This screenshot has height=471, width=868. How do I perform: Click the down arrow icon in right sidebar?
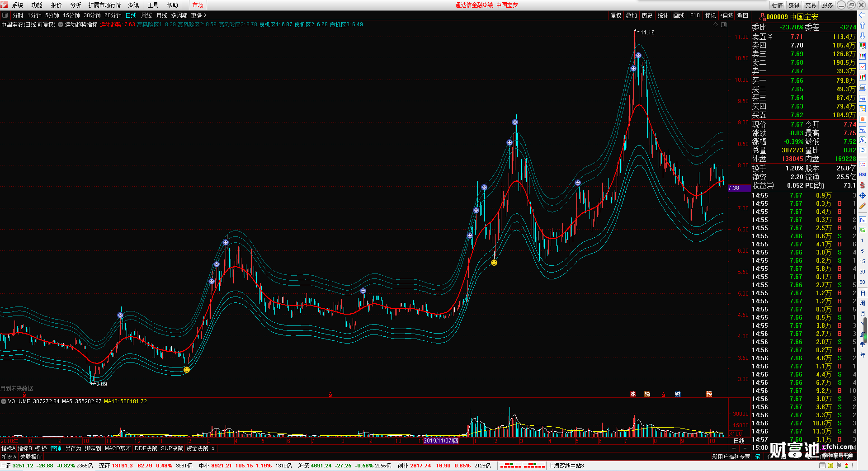pos(863,36)
